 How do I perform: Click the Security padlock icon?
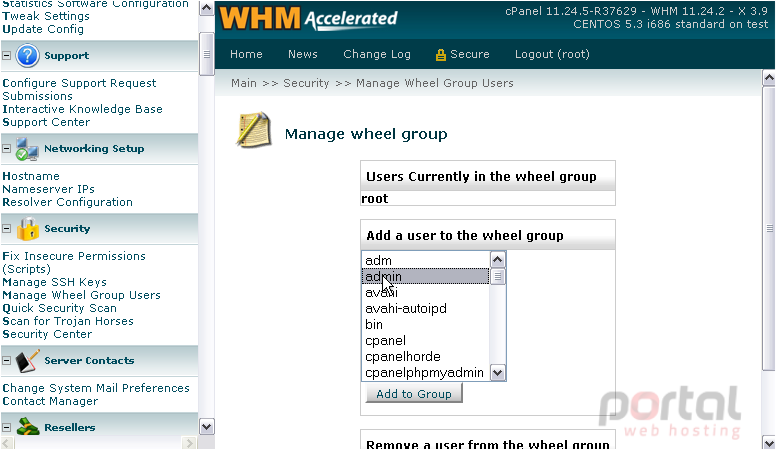point(27,229)
